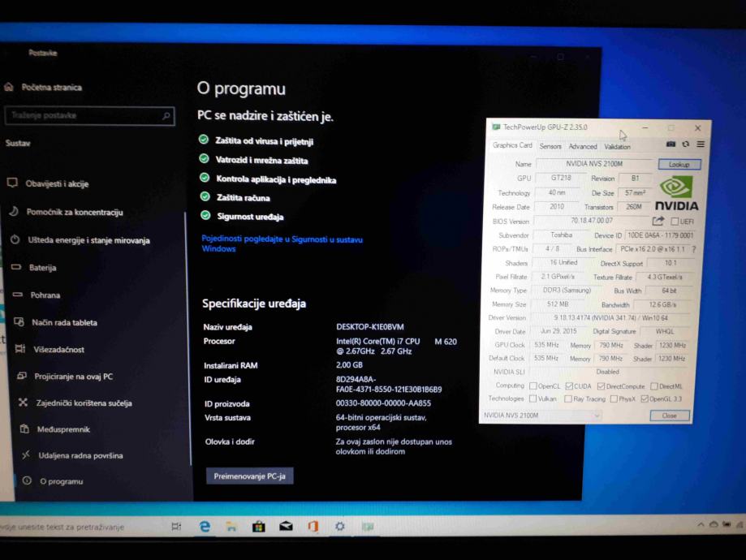
Task: Click the BIOS export share icon
Action: [658, 221]
